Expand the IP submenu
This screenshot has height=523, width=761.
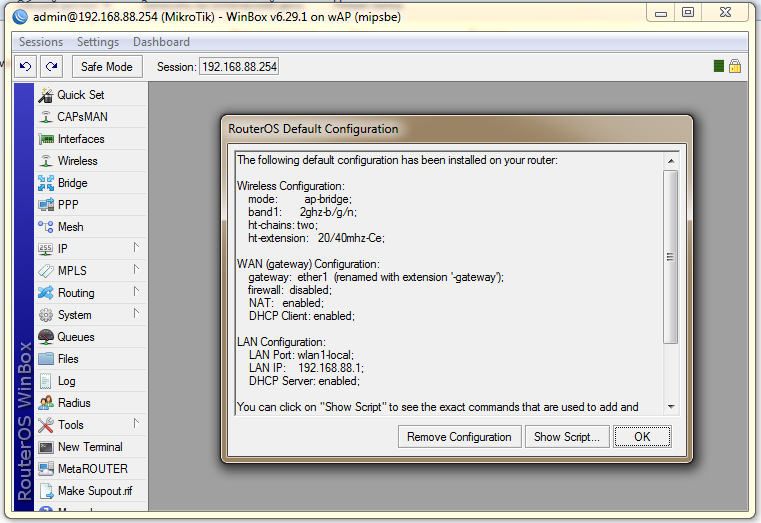pos(136,248)
